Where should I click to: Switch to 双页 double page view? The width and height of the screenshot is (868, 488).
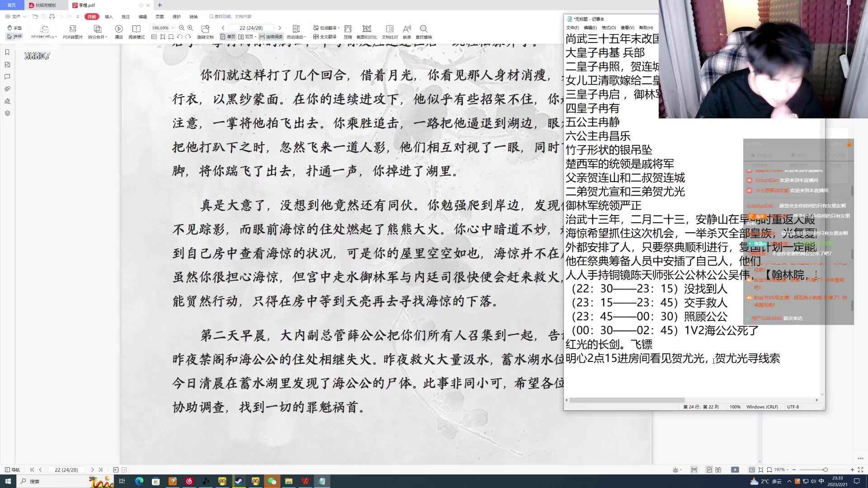pyautogui.click(x=247, y=37)
